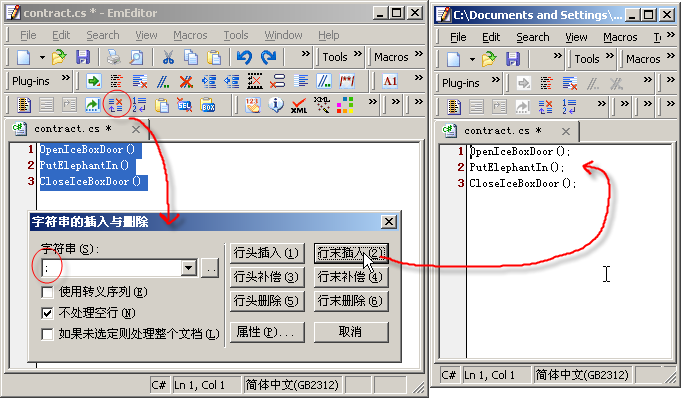This screenshot has height=398, width=682.
Task: Click 'CloseIceBoxDoor();' line in right window
Action: (522, 184)
